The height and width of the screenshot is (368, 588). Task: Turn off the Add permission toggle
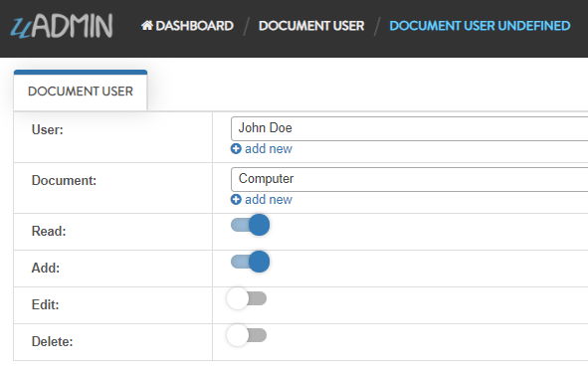250,262
